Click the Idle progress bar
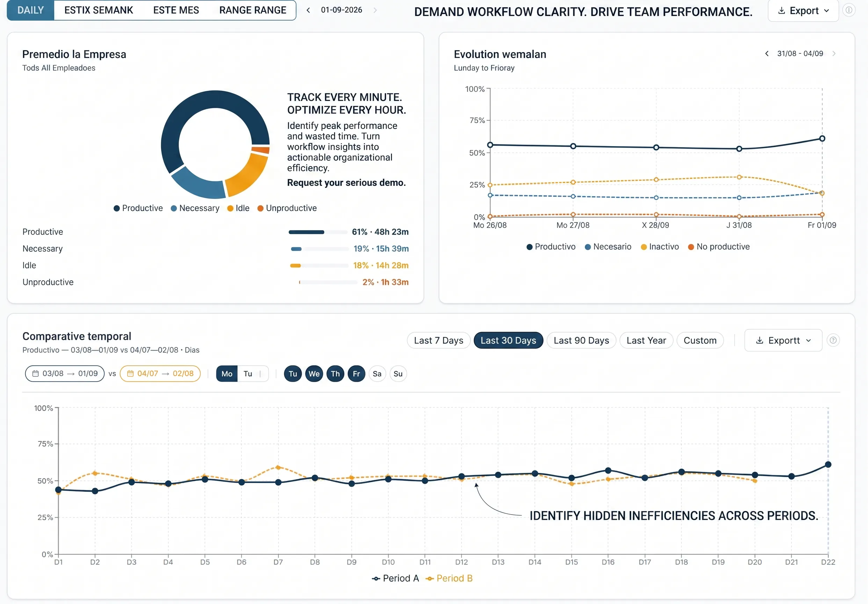The width and height of the screenshot is (868, 604). pos(319,266)
